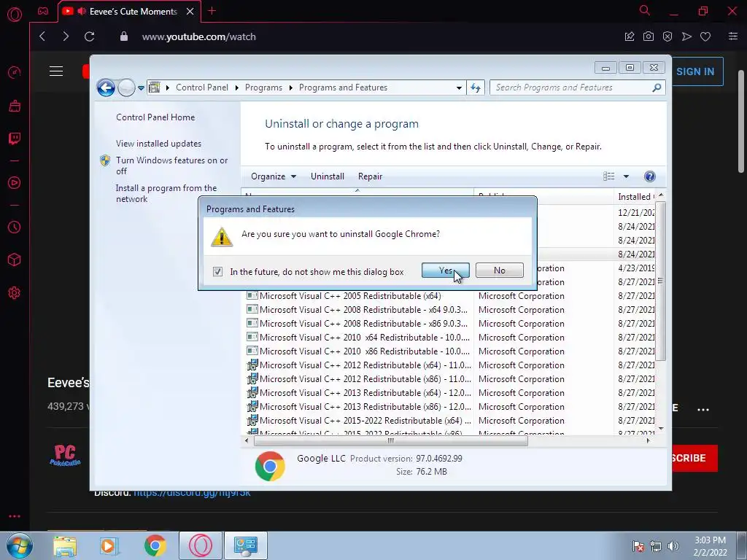
Task: Open Control Panel Home link
Action: coord(155,117)
